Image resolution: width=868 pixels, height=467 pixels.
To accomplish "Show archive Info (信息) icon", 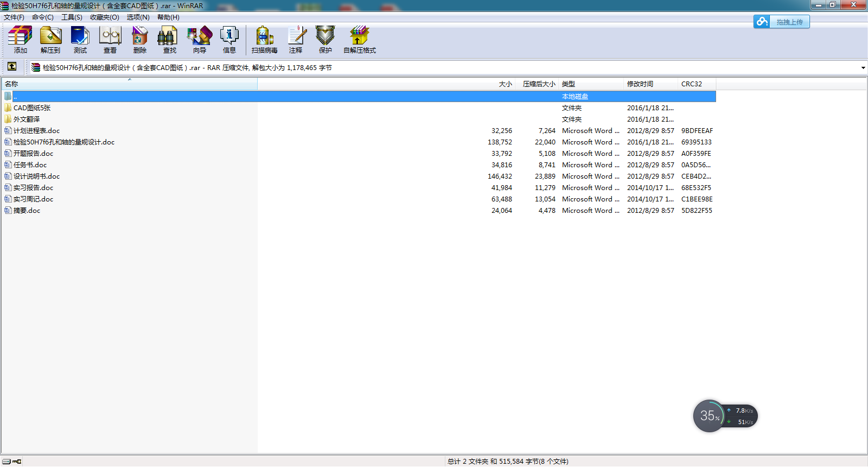I will tap(229, 40).
